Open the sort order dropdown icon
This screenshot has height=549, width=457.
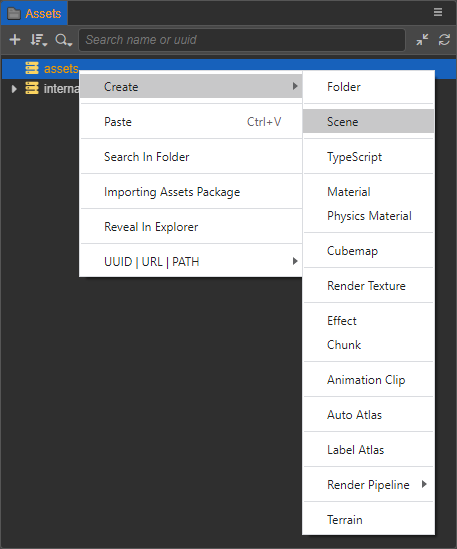[38, 40]
